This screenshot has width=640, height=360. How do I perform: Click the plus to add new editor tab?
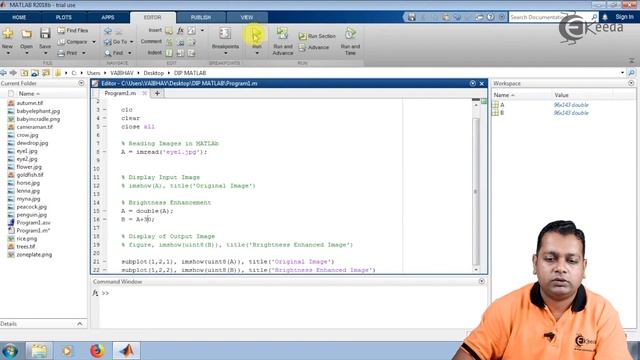(157, 93)
